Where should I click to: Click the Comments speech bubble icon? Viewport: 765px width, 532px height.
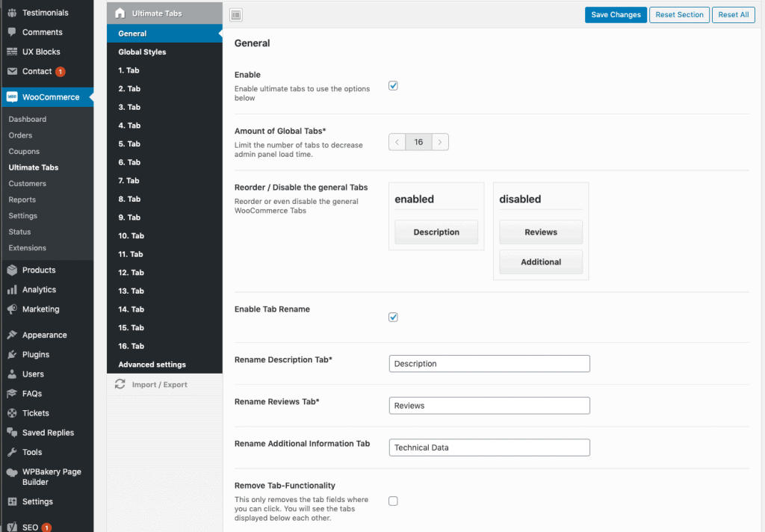[x=12, y=32]
